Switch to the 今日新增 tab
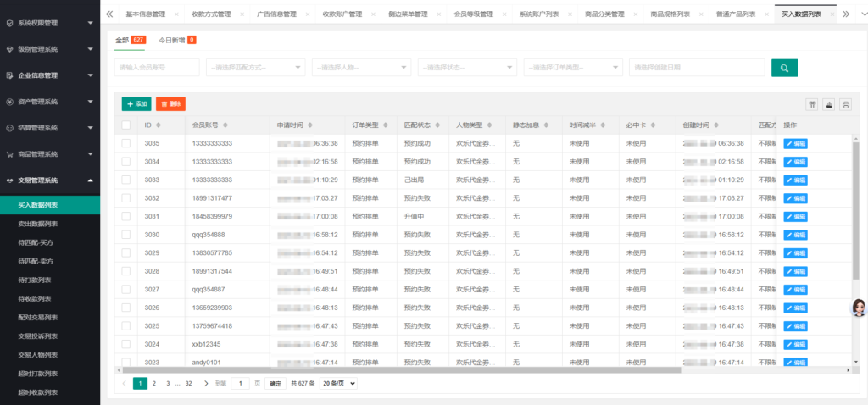This screenshot has width=868, height=405. pyautogui.click(x=177, y=41)
